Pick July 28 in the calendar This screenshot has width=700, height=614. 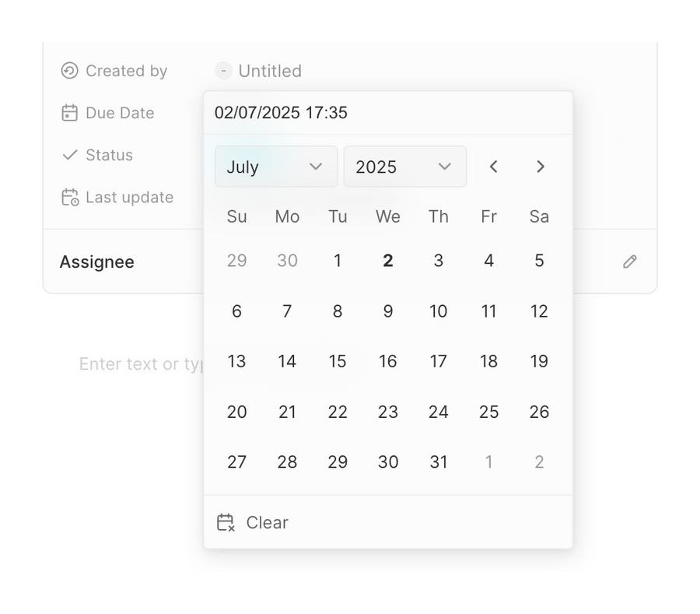tap(287, 461)
